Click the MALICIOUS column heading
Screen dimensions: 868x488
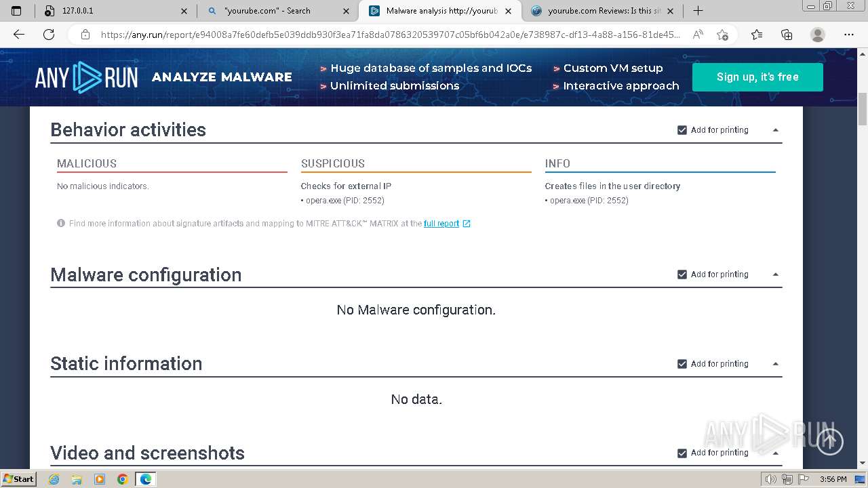click(x=87, y=163)
